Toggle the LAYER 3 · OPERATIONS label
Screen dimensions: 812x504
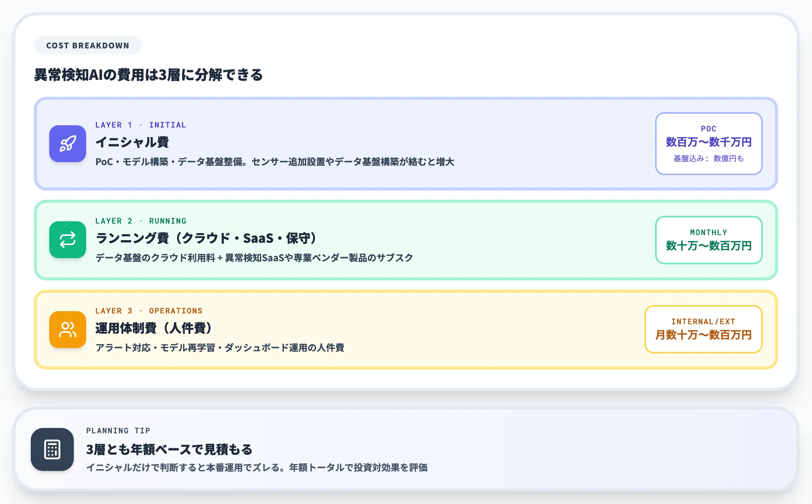click(149, 311)
